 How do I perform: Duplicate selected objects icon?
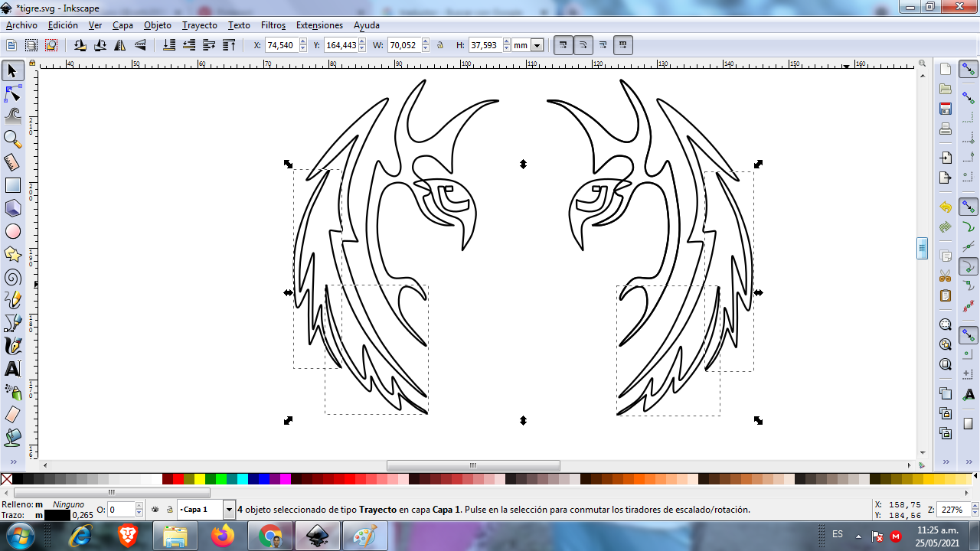coord(946,394)
